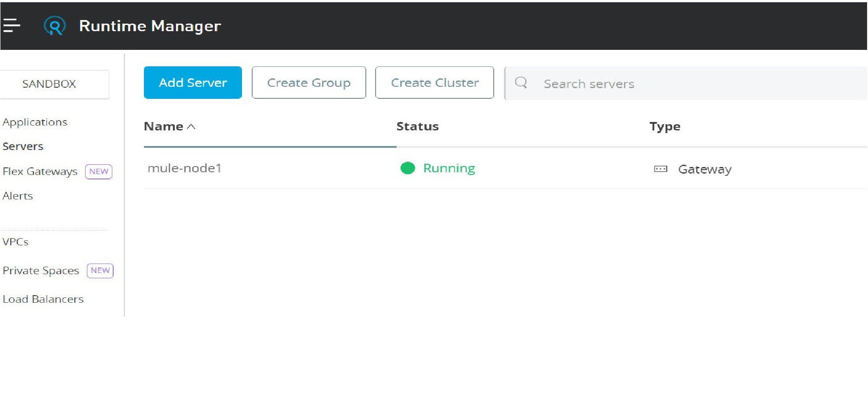Open the Alerts page

pyautogui.click(x=18, y=196)
